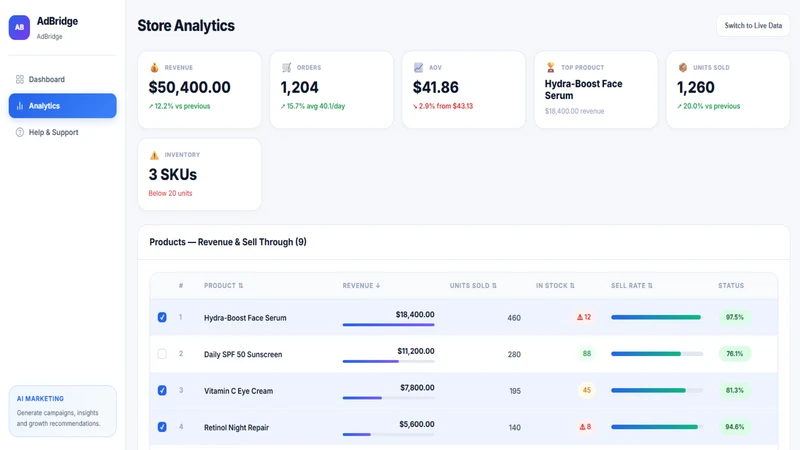This screenshot has width=800, height=450.
Task: Click the Help & Support question icon
Action: click(20, 132)
